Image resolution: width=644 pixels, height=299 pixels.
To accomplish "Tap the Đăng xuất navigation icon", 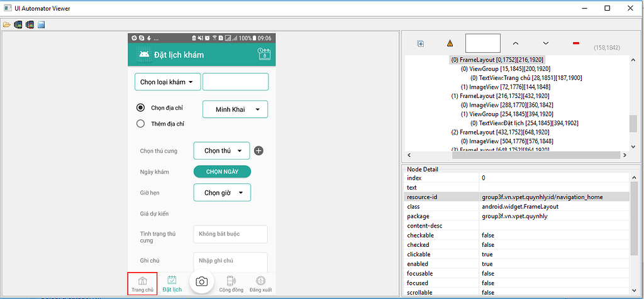I will [261, 281].
